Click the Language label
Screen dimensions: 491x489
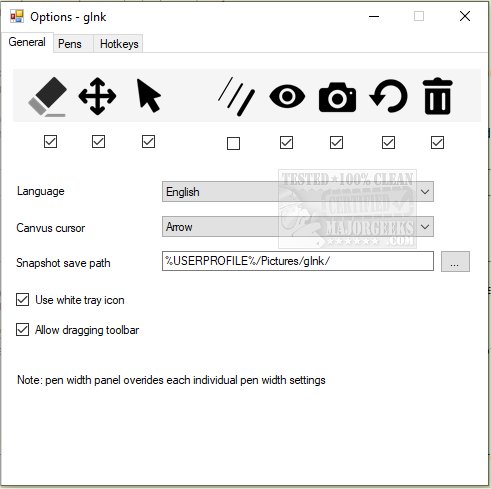coord(41,191)
